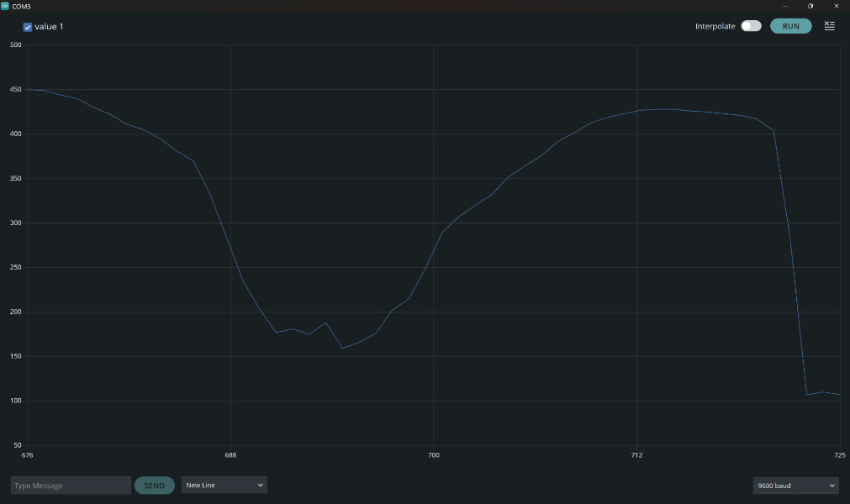850x504 pixels.
Task: Toggle the Interpolate switch
Action: pos(751,26)
